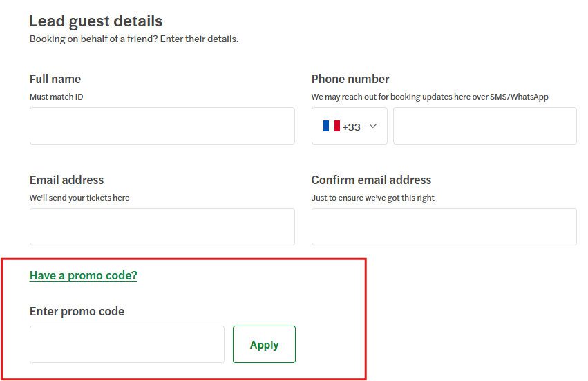Open the 'Have a promo code?' link

click(x=84, y=275)
